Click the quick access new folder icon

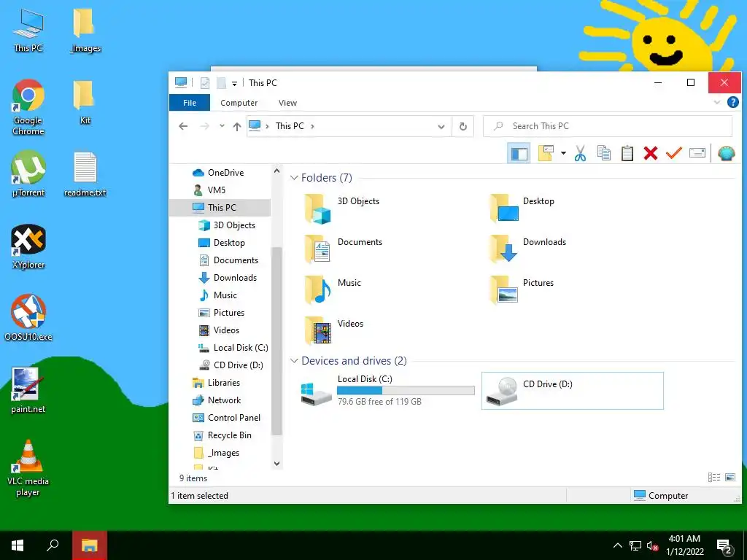click(221, 83)
